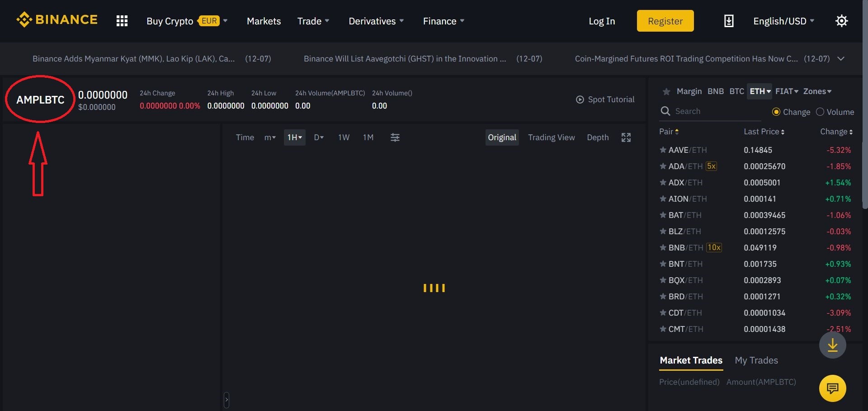Click the desktop app download icon
The height and width of the screenshot is (411, 868).
tap(728, 21)
